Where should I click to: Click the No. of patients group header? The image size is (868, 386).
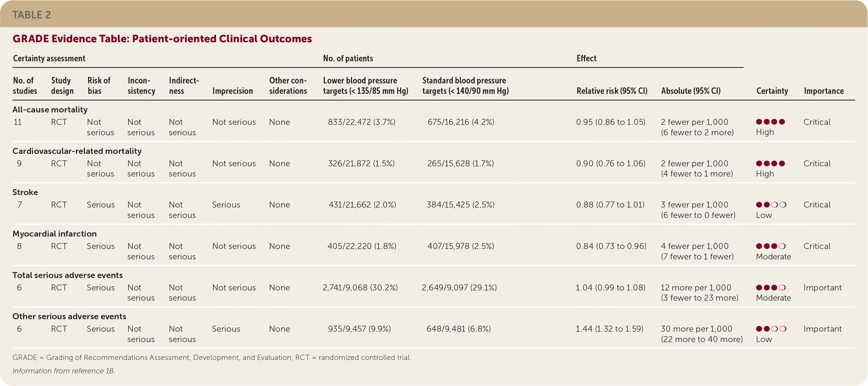point(348,58)
